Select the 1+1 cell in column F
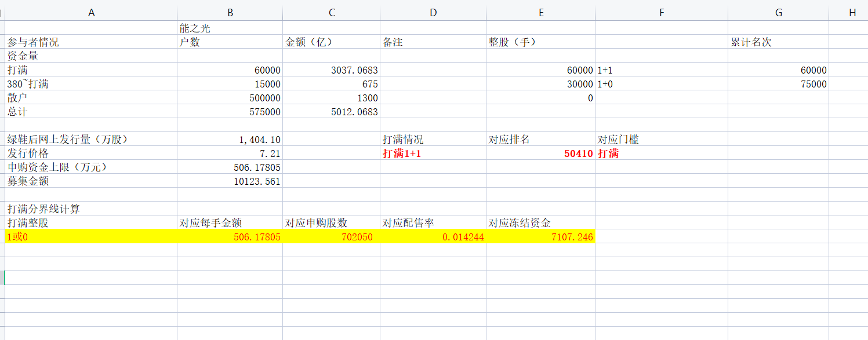 click(x=662, y=70)
